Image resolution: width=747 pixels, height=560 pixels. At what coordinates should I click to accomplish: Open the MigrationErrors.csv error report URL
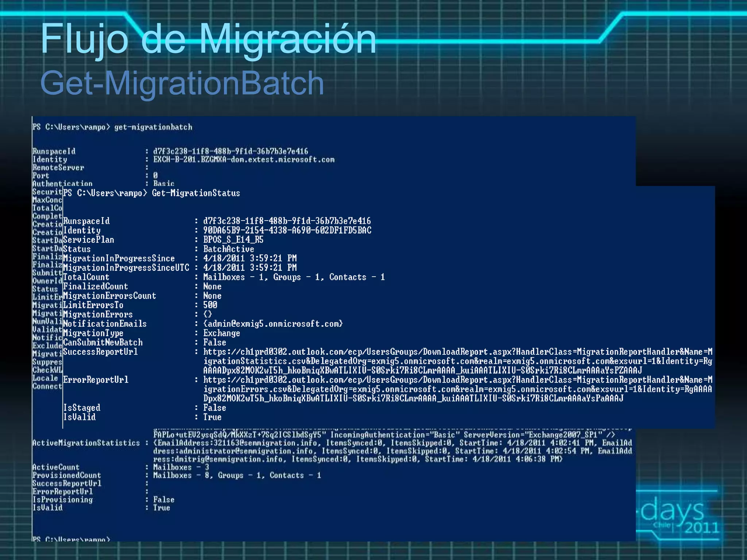coord(458,389)
